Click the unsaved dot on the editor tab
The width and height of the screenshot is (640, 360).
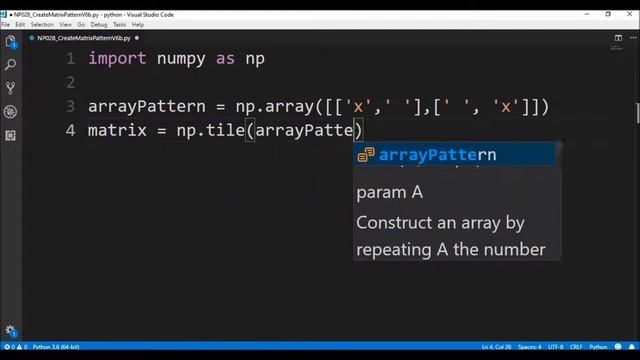pos(137,38)
